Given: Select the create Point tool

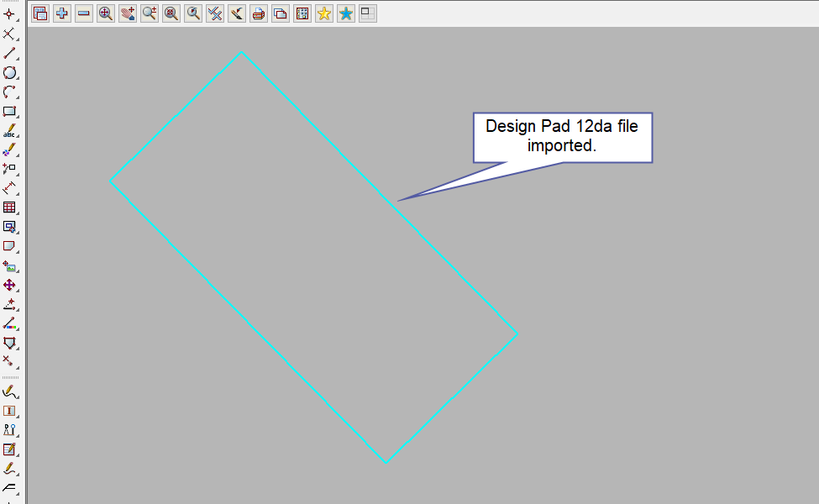Looking at the screenshot, I should tap(9, 13).
